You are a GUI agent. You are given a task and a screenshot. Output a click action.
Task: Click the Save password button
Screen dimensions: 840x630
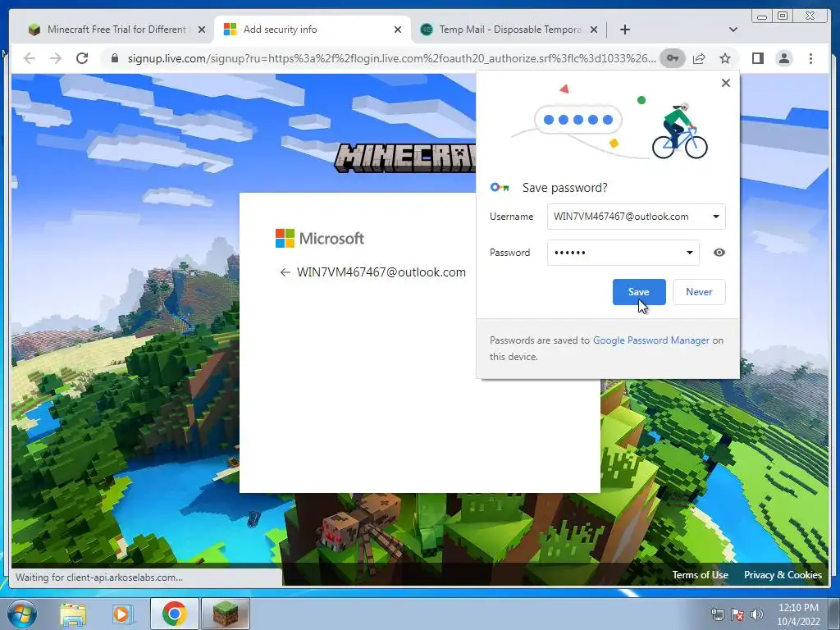click(639, 292)
